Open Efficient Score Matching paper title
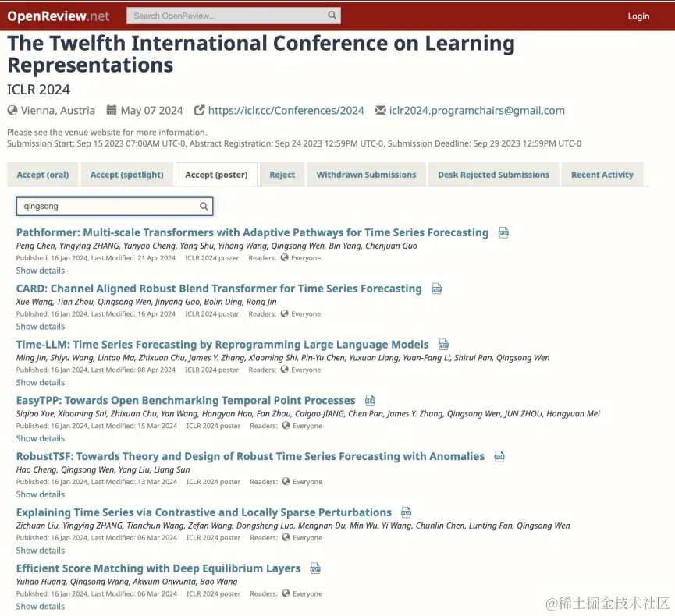Screen dimensions: 675x616 pyautogui.click(x=158, y=568)
